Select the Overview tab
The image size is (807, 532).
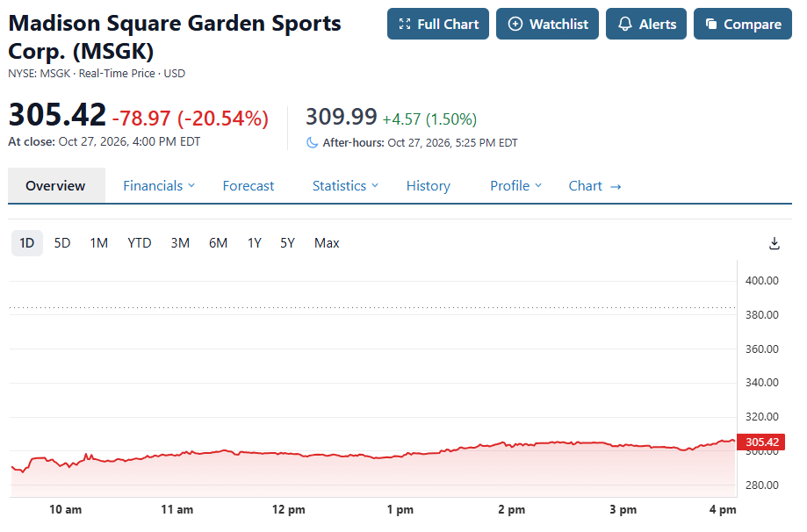tap(55, 186)
